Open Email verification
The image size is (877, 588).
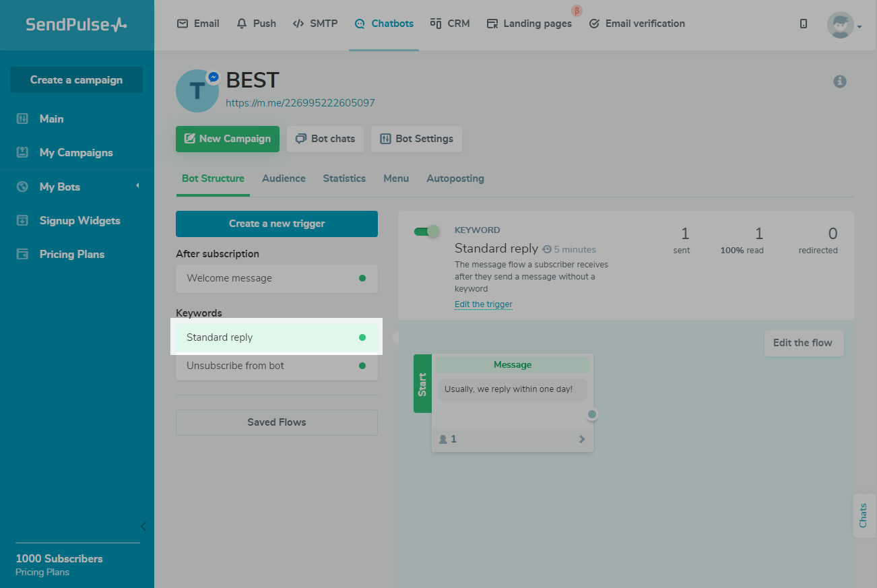click(637, 24)
